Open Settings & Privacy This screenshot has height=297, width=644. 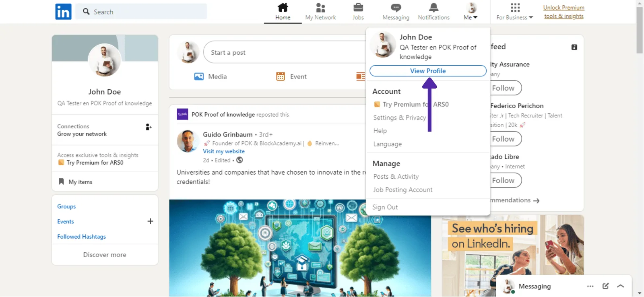399,118
